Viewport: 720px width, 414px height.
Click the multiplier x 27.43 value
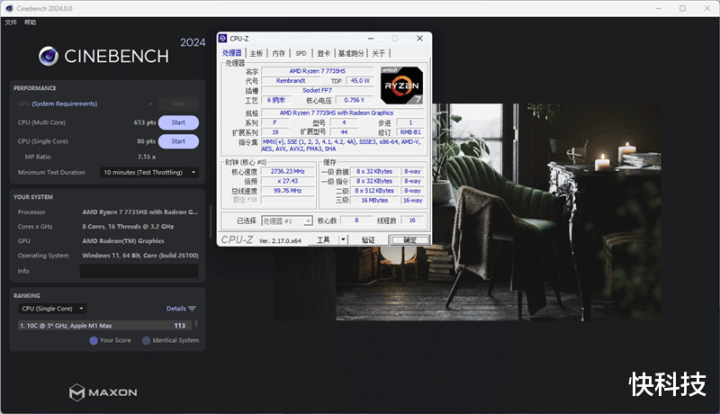point(288,181)
